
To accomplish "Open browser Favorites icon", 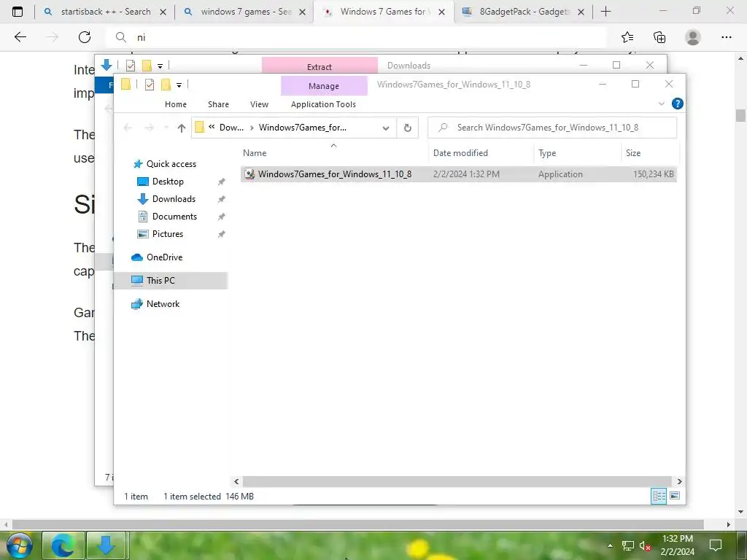I will 627,37.
